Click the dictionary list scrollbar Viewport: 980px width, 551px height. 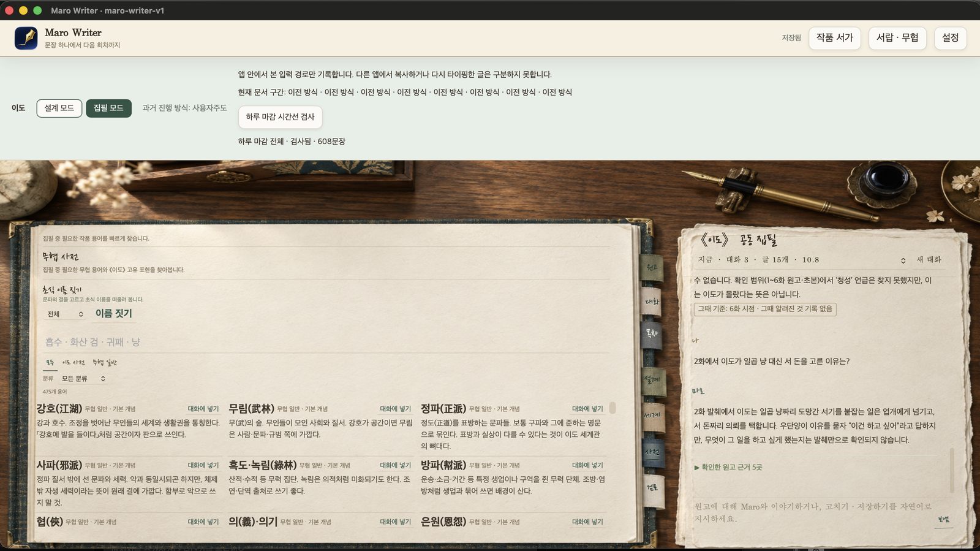pyautogui.click(x=612, y=408)
